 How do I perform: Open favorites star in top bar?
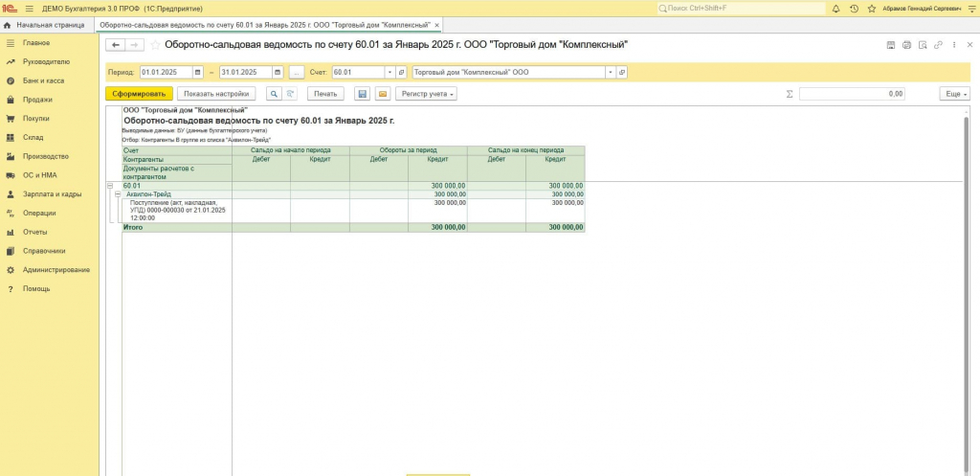tap(871, 9)
